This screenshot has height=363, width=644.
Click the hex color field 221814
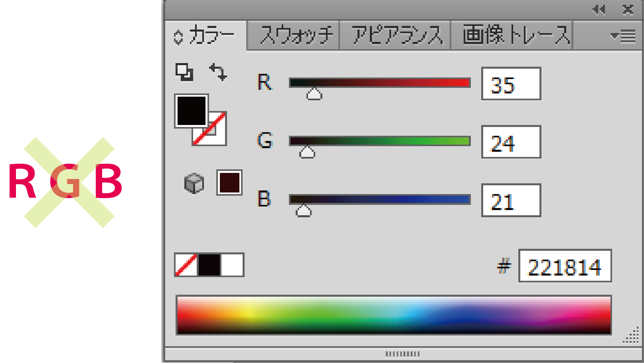point(565,266)
